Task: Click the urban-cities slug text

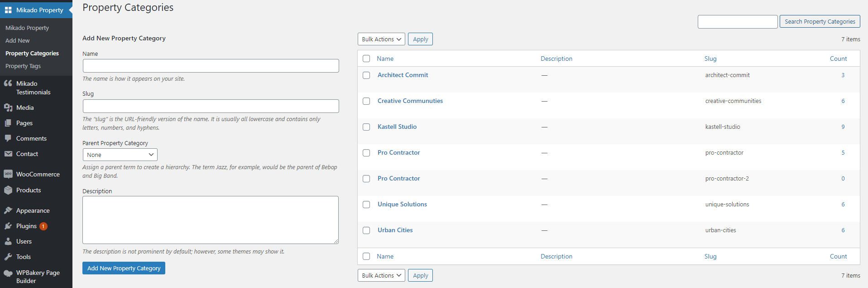Action: (720, 230)
